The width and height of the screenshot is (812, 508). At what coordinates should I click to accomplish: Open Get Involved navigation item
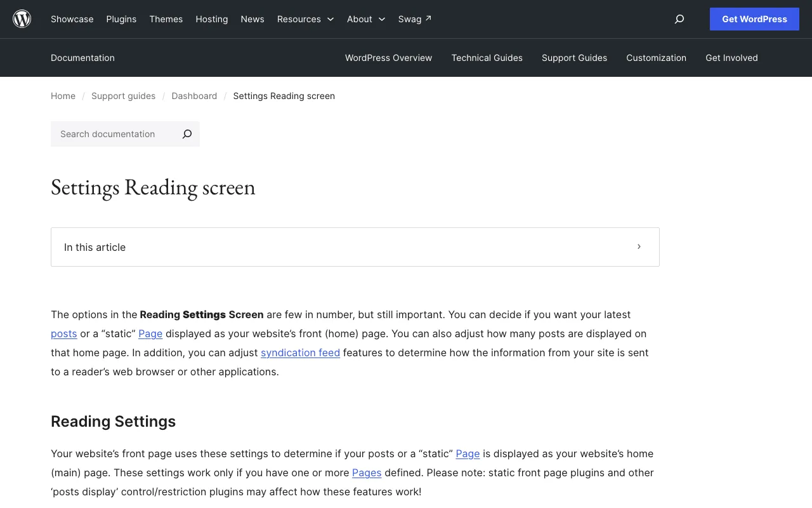pos(731,58)
